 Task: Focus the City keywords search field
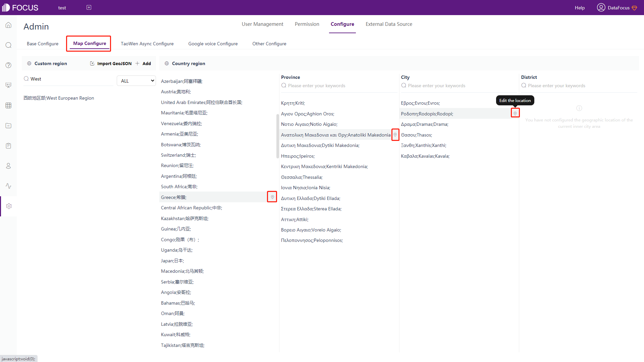pos(459,86)
